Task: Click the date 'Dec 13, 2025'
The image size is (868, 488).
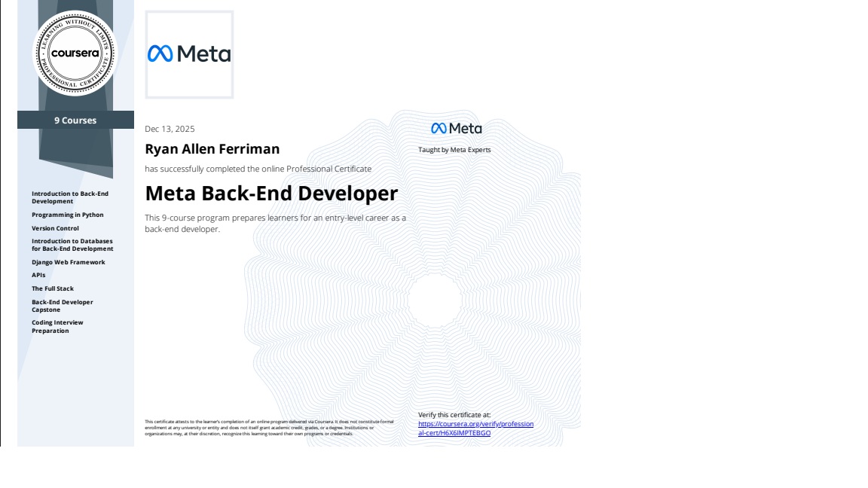Action: tap(170, 129)
